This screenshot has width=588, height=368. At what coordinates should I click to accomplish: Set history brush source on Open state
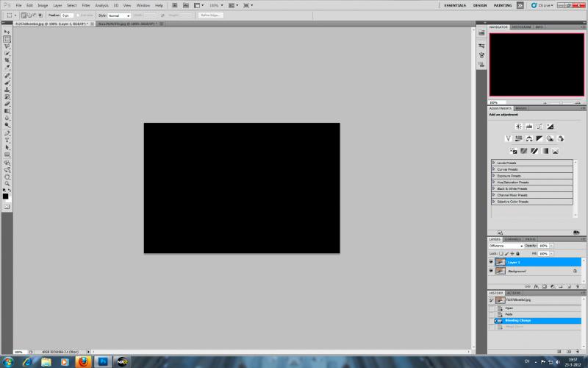coord(491,308)
